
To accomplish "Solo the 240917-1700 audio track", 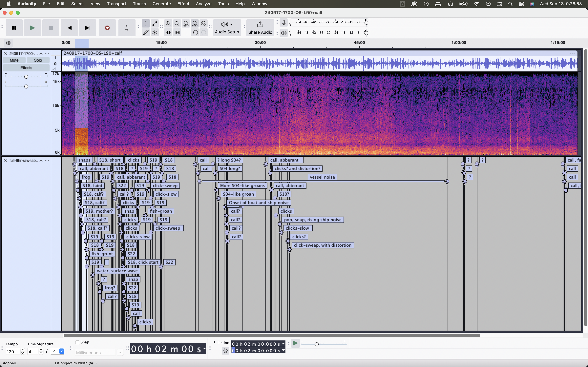I will click(38, 60).
